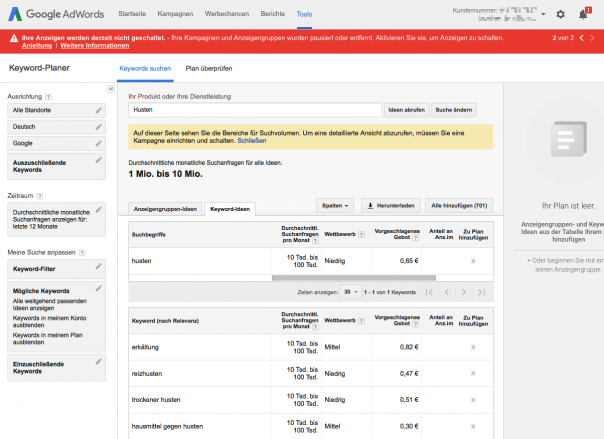Switch to Keywords suchen tab
This screenshot has width=604, height=439.
145,69
